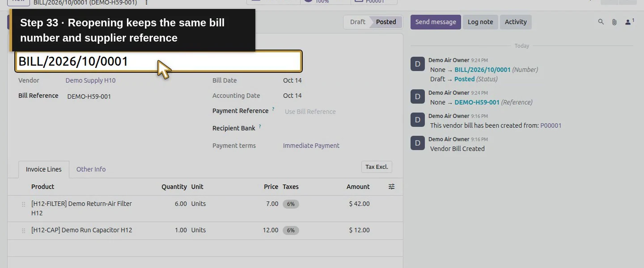Image resolution: width=644 pixels, height=268 pixels.
Task: Click the Taxes column header
Action: tap(291, 187)
